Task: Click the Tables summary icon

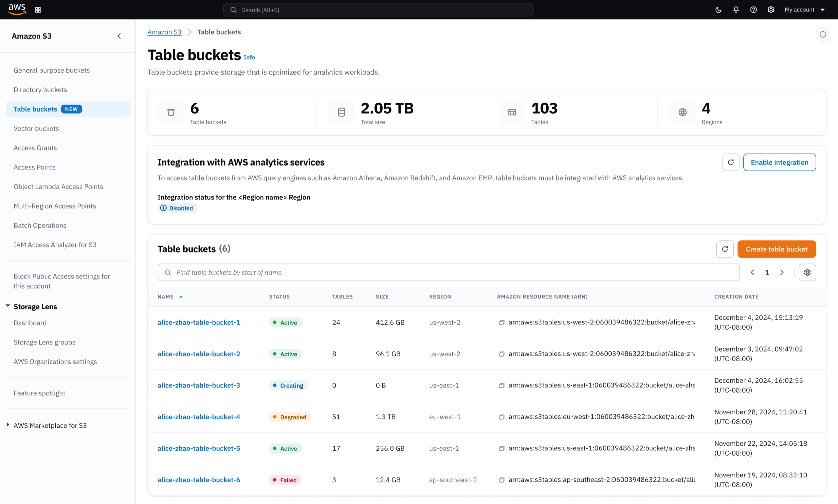Action: [x=512, y=112]
